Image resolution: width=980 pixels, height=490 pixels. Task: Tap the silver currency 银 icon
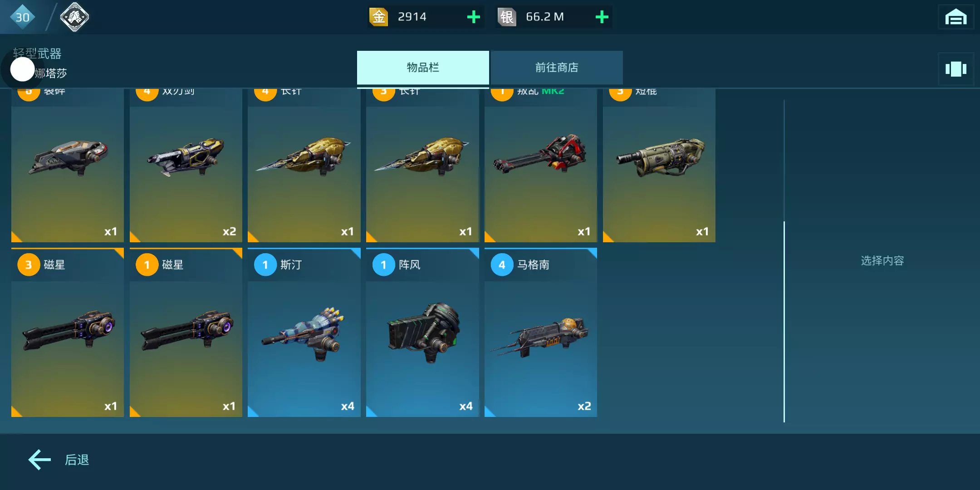pyautogui.click(x=507, y=17)
